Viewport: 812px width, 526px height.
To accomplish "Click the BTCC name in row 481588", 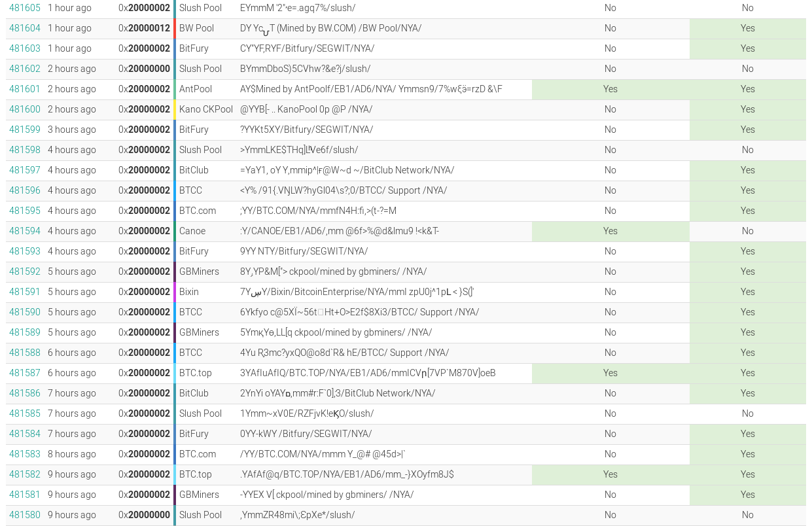I will click(190, 353).
